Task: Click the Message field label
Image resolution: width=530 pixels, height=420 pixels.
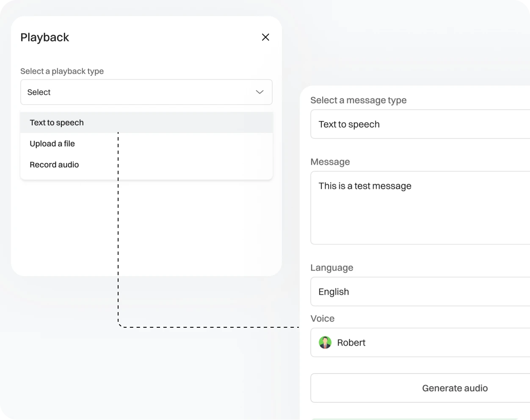Action: click(330, 162)
